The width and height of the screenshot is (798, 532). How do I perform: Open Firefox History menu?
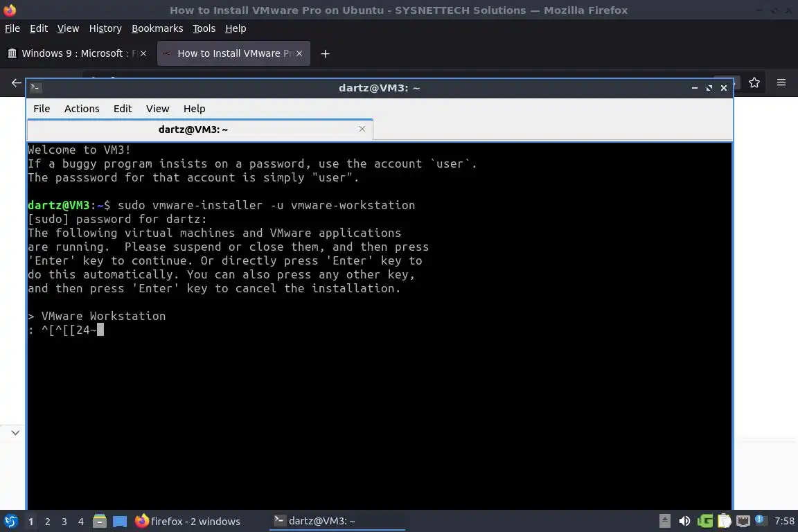tap(105, 28)
